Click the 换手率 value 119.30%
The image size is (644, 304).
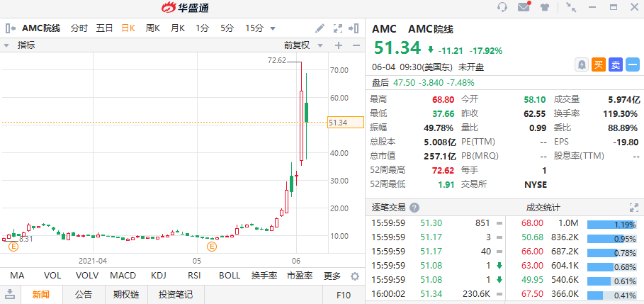pyautogui.click(x=620, y=114)
